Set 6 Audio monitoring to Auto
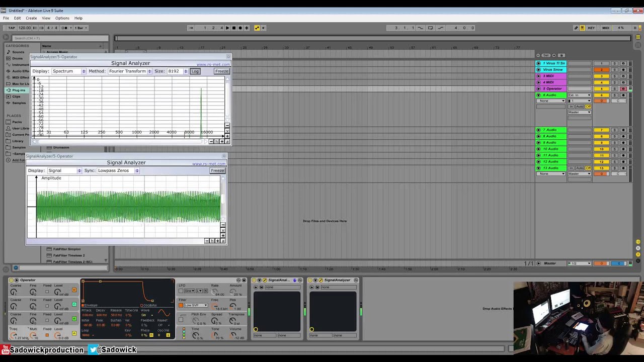The width and height of the screenshot is (644, 362). point(580,107)
